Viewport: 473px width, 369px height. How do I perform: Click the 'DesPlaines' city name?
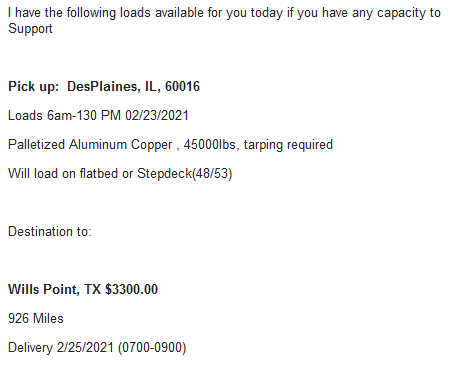[102, 86]
